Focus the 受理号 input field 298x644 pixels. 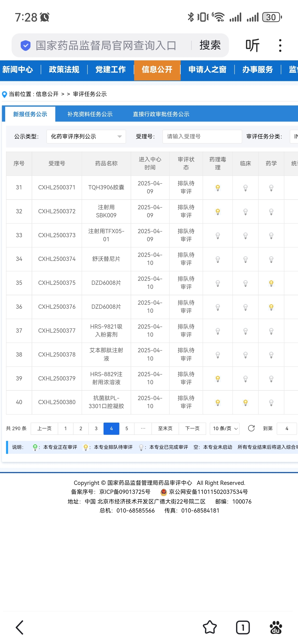[x=202, y=137]
